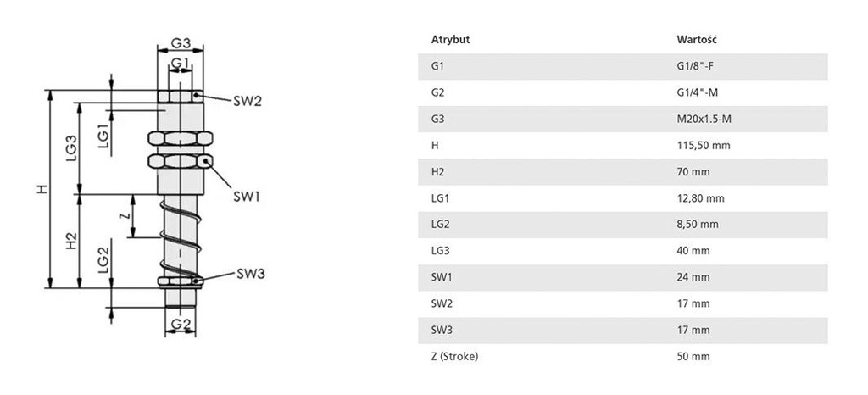Click the 70 mm value cell
The height and width of the screenshot is (395, 868).
[693, 171]
